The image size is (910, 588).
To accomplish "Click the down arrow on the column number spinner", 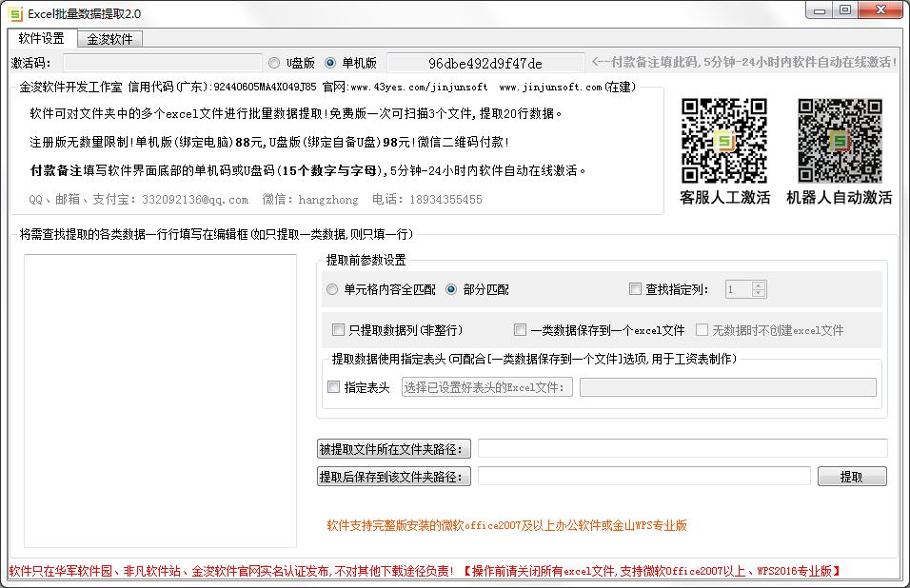I will [759, 293].
